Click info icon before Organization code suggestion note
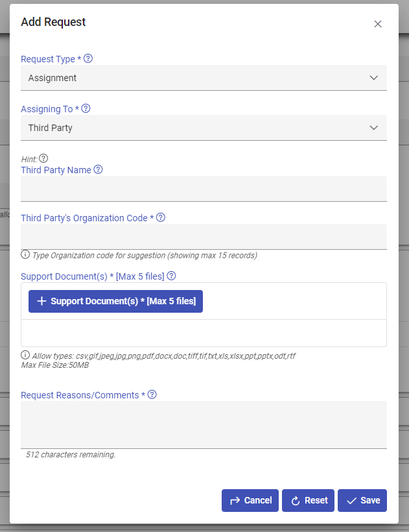Viewport: 409px width, 532px height. (25, 255)
